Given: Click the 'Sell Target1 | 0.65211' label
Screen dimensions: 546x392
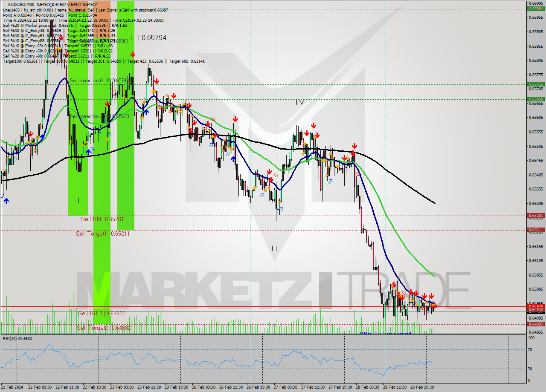Looking at the screenshot, I should pyautogui.click(x=102, y=233).
